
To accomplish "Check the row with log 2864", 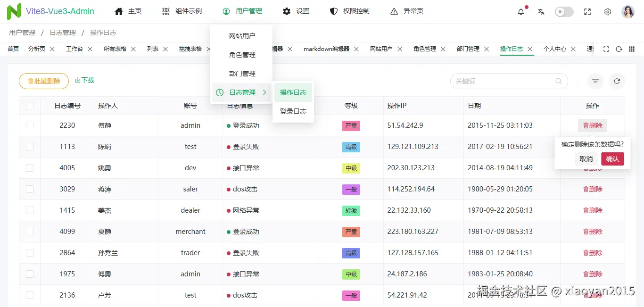I will 30,253.
